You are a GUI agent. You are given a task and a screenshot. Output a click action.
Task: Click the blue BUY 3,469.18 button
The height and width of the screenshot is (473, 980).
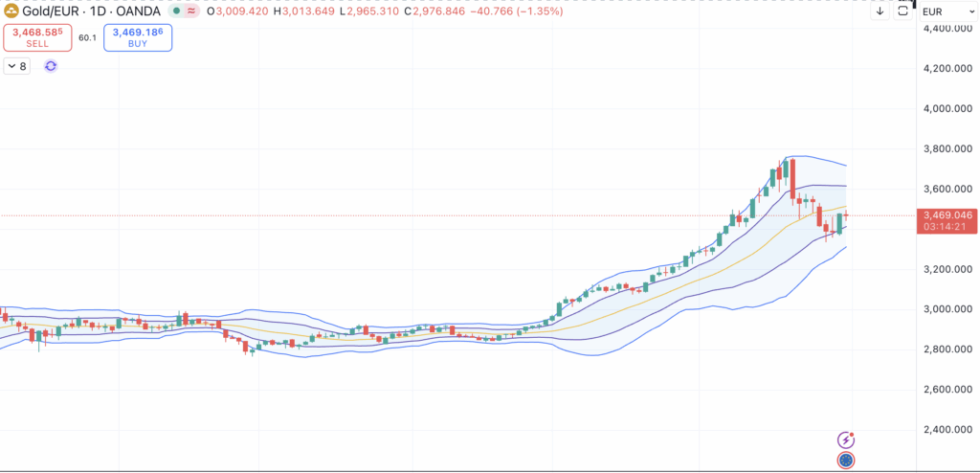(138, 37)
